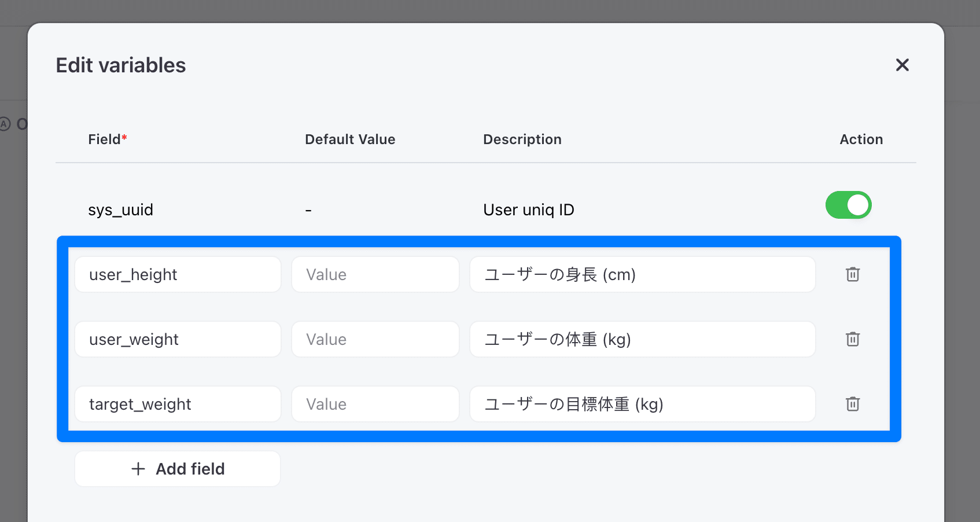Image resolution: width=980 pixels, height=522 pixels.
Task: Modify description ユーザーの目標体重 (kg)
Action: [642, 404]
